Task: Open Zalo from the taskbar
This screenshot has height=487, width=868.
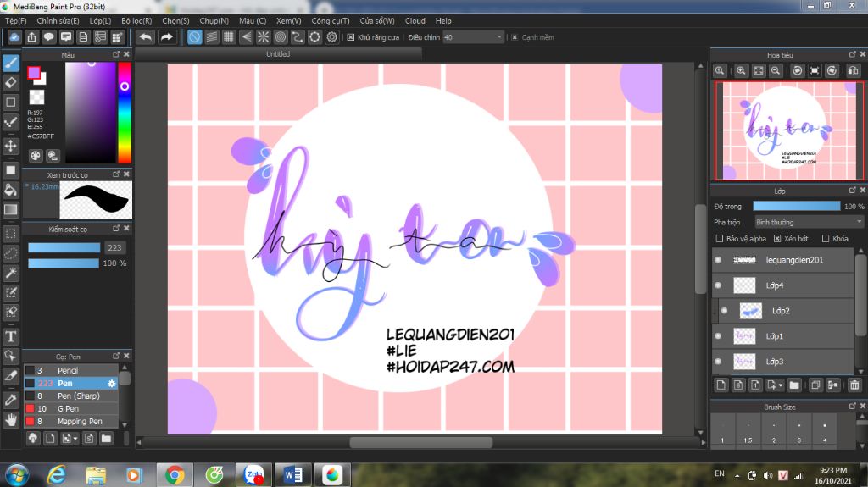Action: 253,475
